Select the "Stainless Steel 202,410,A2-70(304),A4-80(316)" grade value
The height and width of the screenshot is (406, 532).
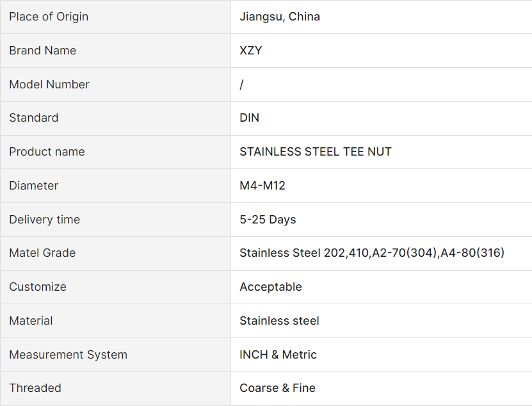click(372, 253)
